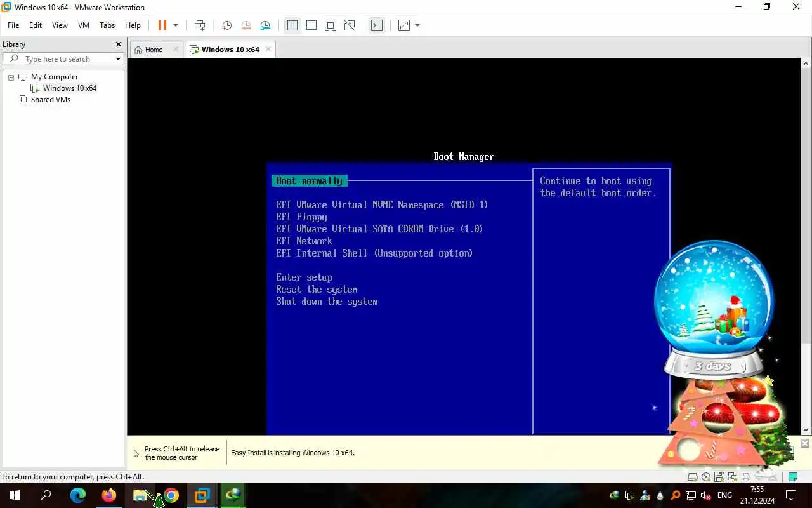Open the Tabs menu
The image size is (812, 508).
107,25
